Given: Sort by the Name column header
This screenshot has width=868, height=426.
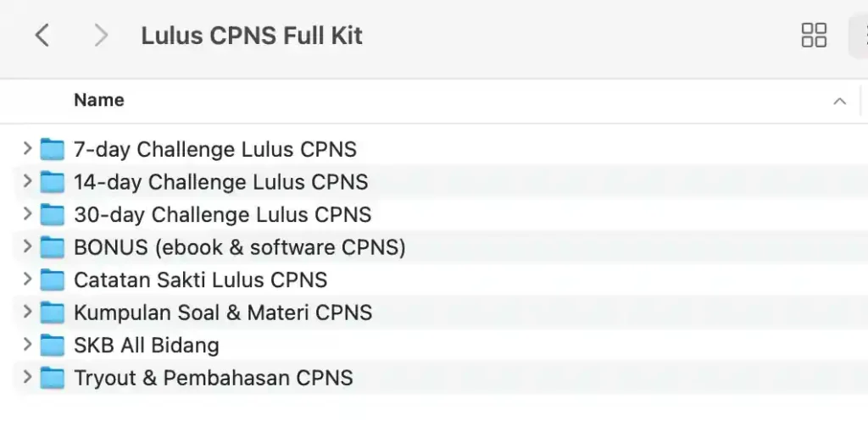Looking at the screenshot, I should [x=99, y=100].
